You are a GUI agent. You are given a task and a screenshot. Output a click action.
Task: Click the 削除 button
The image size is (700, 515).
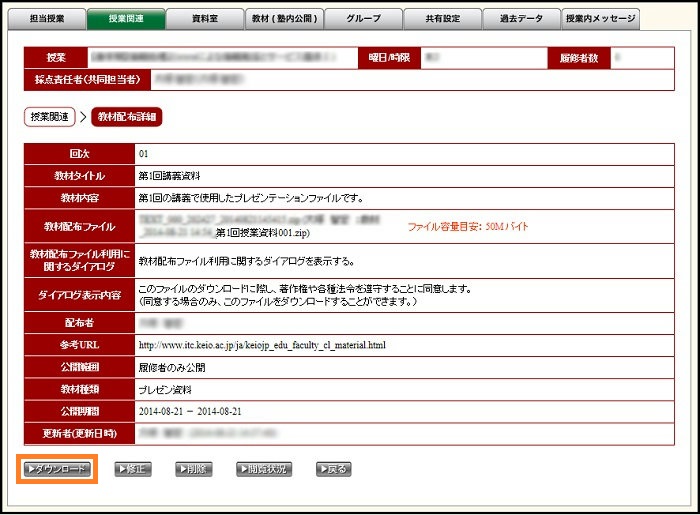coord(193,468)
